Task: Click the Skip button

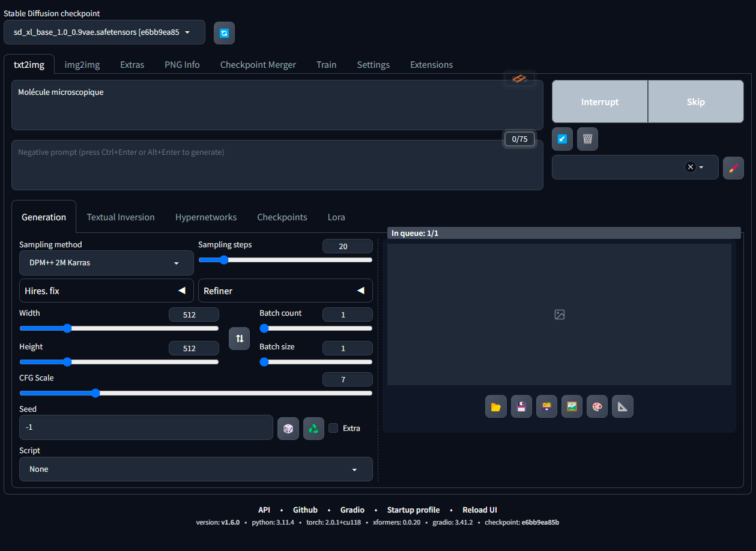Action: tap(696, 102)
